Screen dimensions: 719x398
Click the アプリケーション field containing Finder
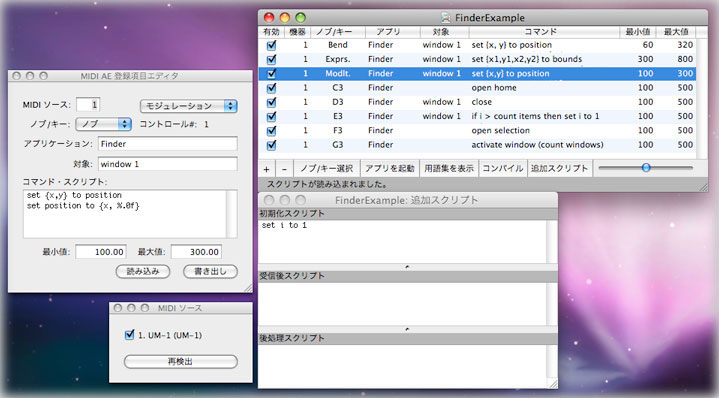coord(167,144)
